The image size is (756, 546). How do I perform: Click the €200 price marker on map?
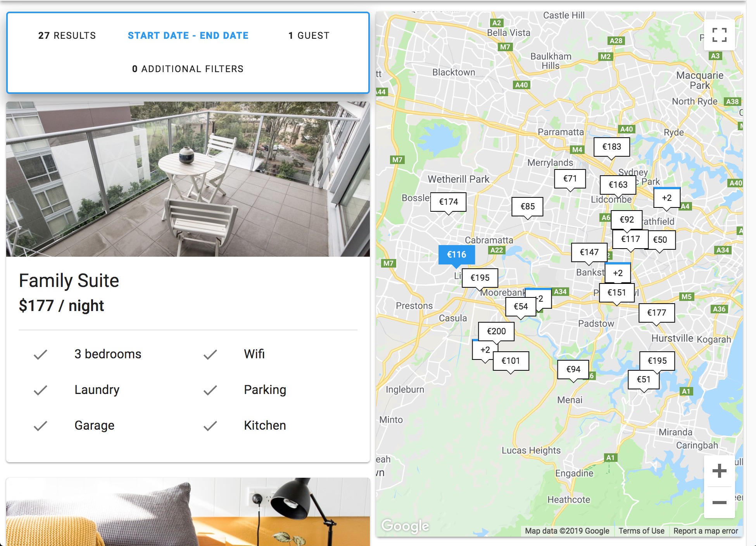coord(496,332)
